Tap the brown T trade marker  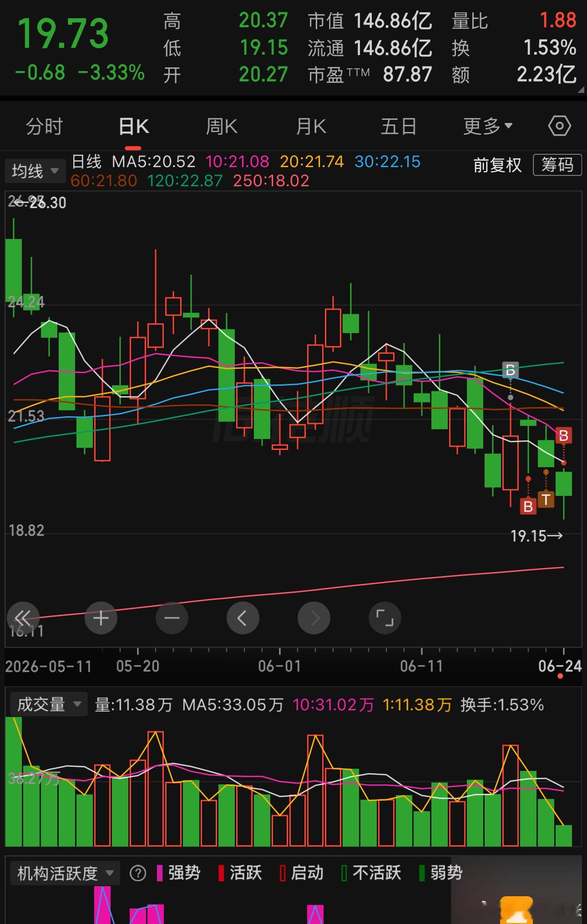click(x=546, y=500)
